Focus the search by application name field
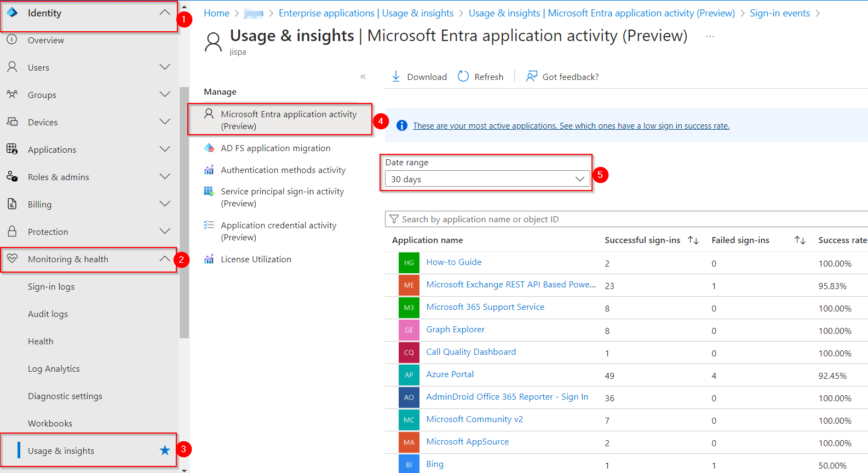This screenshot has width=868, height=473. pyautogui.click(x=626, y=219)
